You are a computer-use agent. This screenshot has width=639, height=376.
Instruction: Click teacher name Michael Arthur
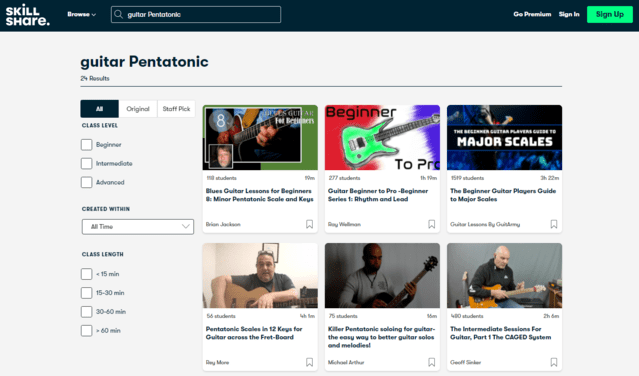(346, 363)
